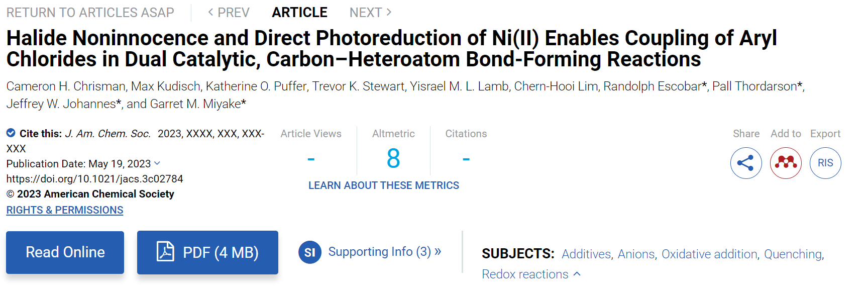Click the Read Online button
Image resolution: width=868 pixels, height=292 pixels.
coord(65,252)
